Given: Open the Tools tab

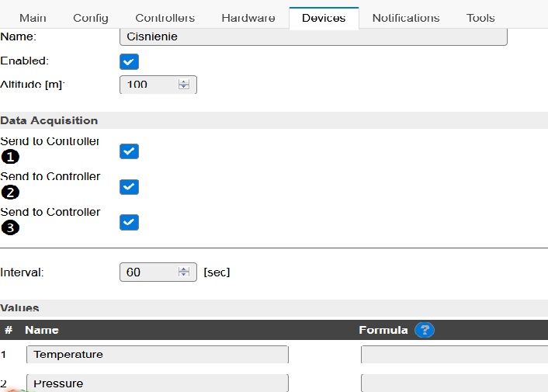Looking at the screenshot, I should click(480, 18).
